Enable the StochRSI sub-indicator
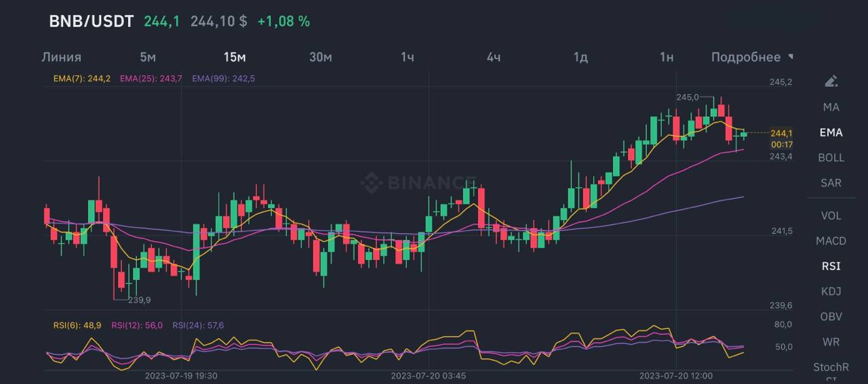Screen dimensions: 868x384 point(831,372)
